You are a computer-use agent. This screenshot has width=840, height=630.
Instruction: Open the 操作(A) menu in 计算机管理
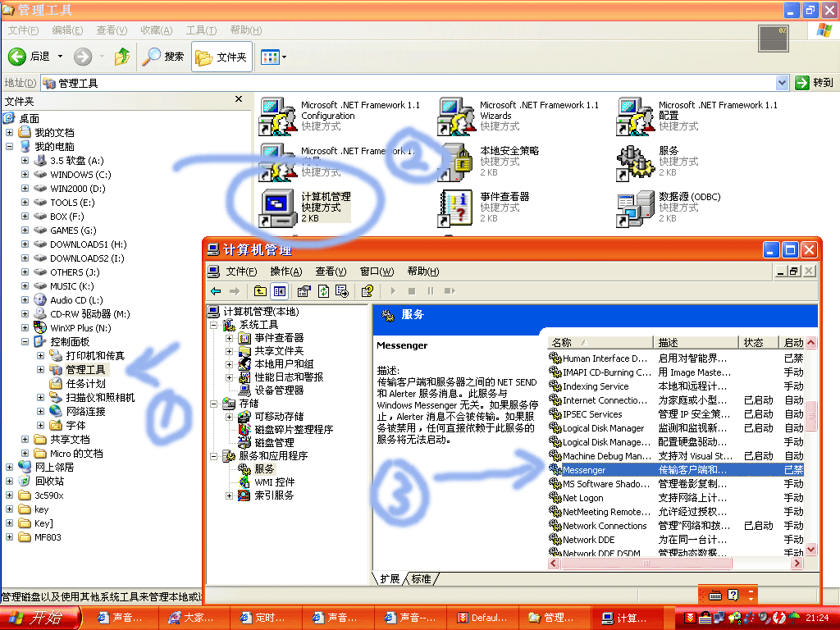286,272
